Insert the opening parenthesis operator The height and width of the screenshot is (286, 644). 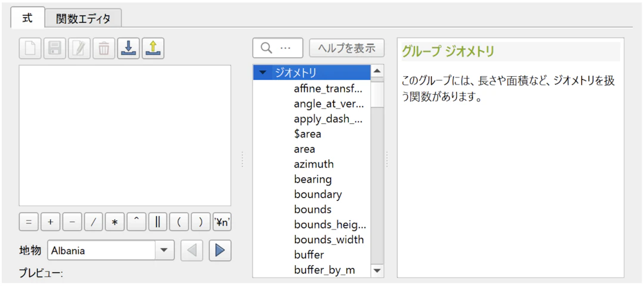pyautogui.click(x=179, y=222)
